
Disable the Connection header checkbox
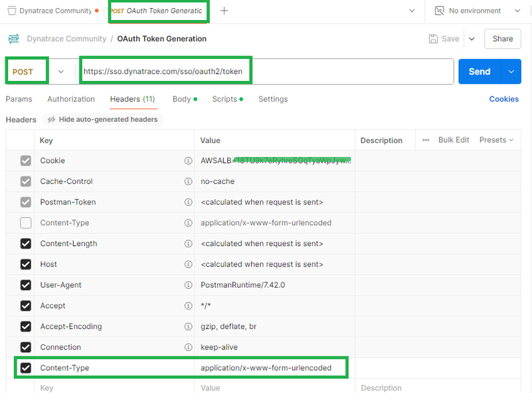pos(25,347)
